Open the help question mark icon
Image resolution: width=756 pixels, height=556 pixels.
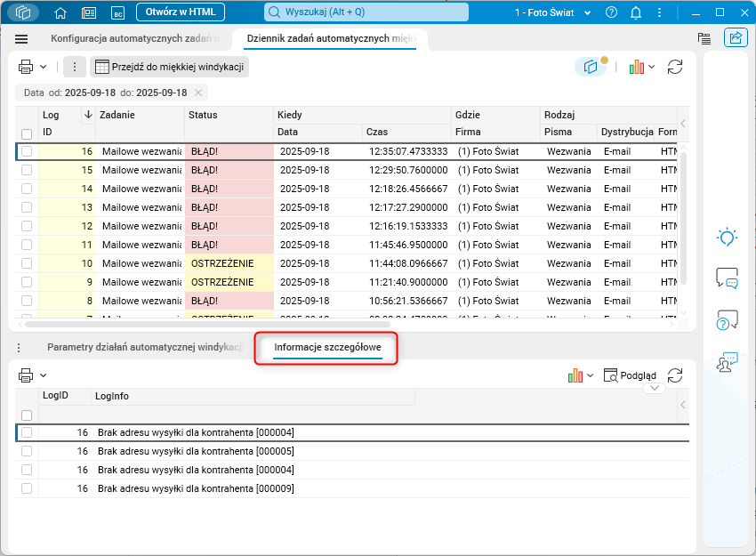[611, 12]
